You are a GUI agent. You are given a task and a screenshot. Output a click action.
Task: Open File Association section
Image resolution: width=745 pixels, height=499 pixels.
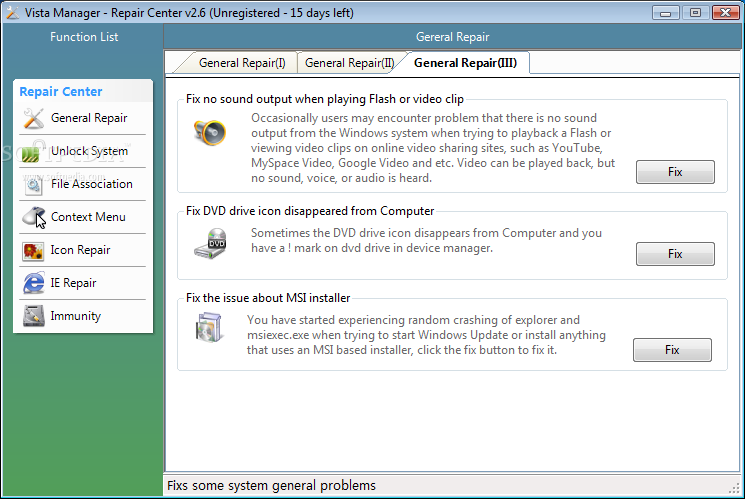tap(83, 184)
